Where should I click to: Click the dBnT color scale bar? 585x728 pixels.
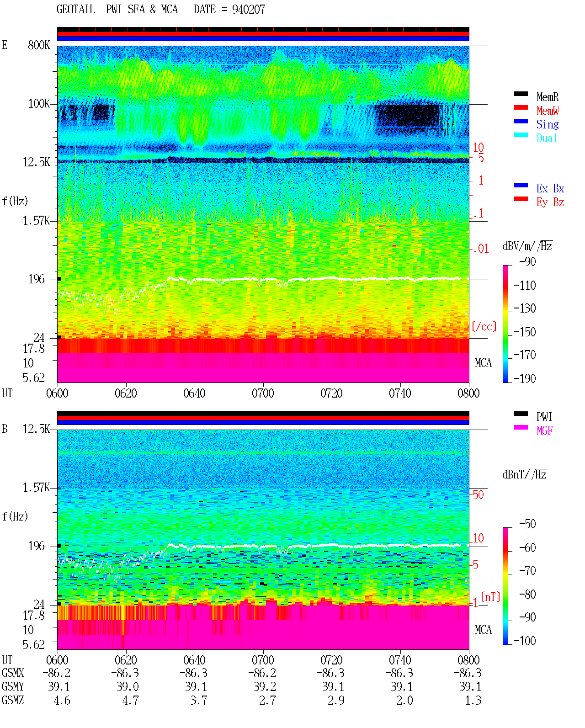point(505,586)
